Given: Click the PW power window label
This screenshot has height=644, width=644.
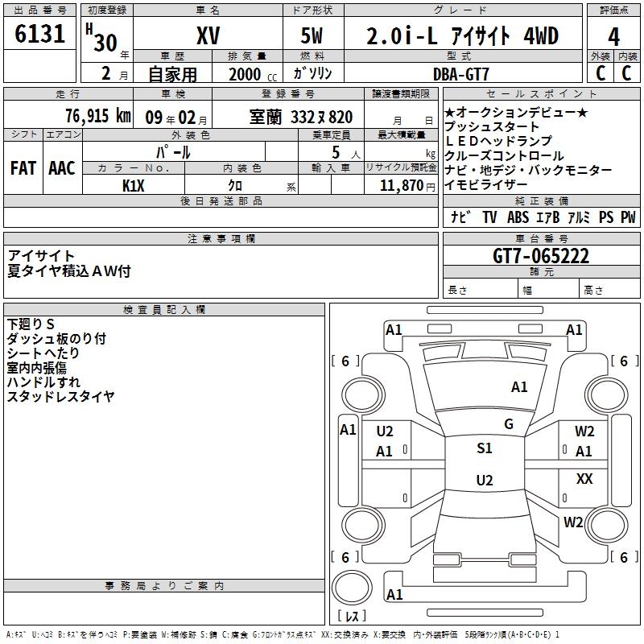Looking at the screenshot, I should [x=628, y=217].
